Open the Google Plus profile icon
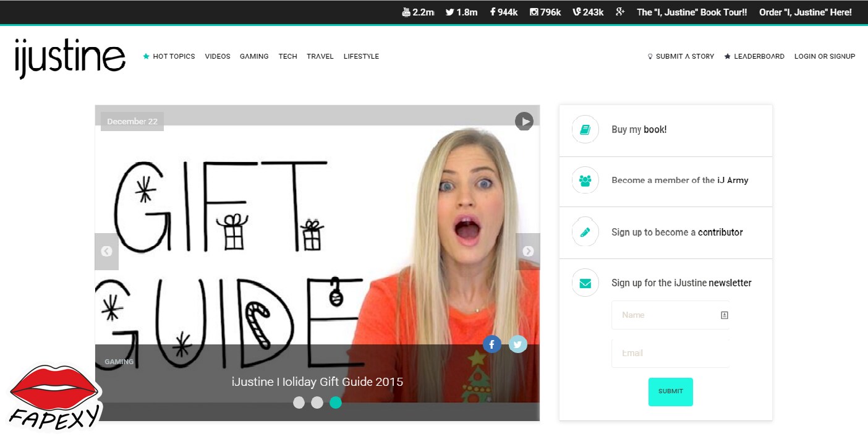The image size is (868, 439). click(x=620, y=12)
